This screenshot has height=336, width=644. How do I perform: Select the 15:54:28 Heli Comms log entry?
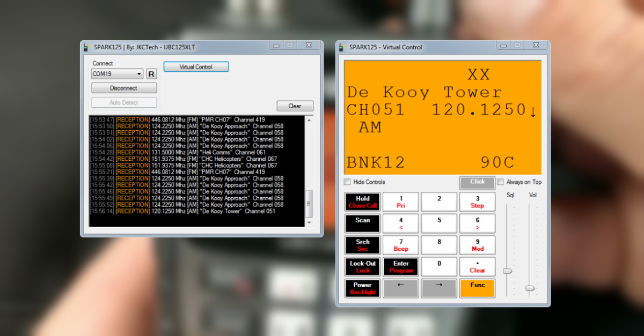click(x=178, y=152)
